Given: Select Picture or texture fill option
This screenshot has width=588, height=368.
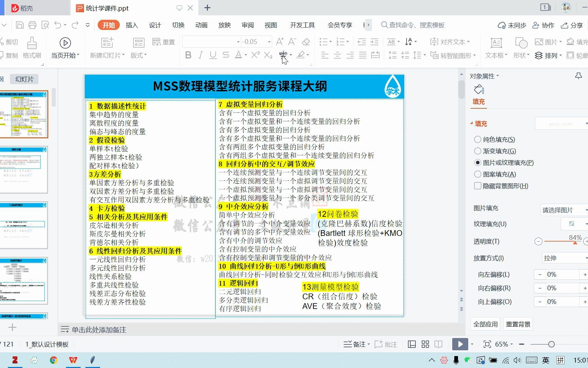Looking at the screenshot, I should [x=478, y=163].
